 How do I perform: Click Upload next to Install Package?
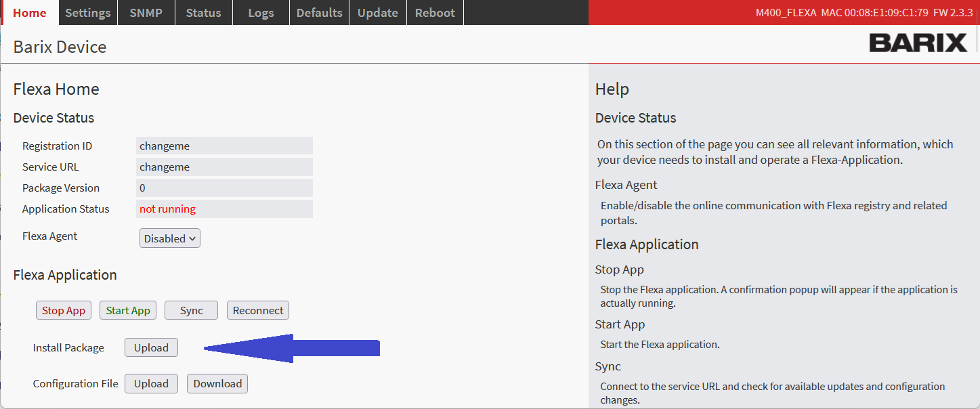[x=151, y=347]
